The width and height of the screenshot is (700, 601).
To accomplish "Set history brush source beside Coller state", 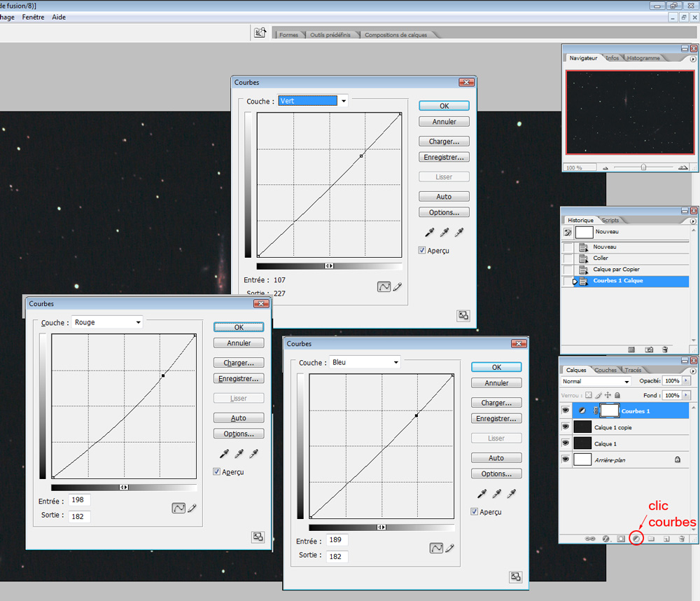I will click(x=568, y=258).
